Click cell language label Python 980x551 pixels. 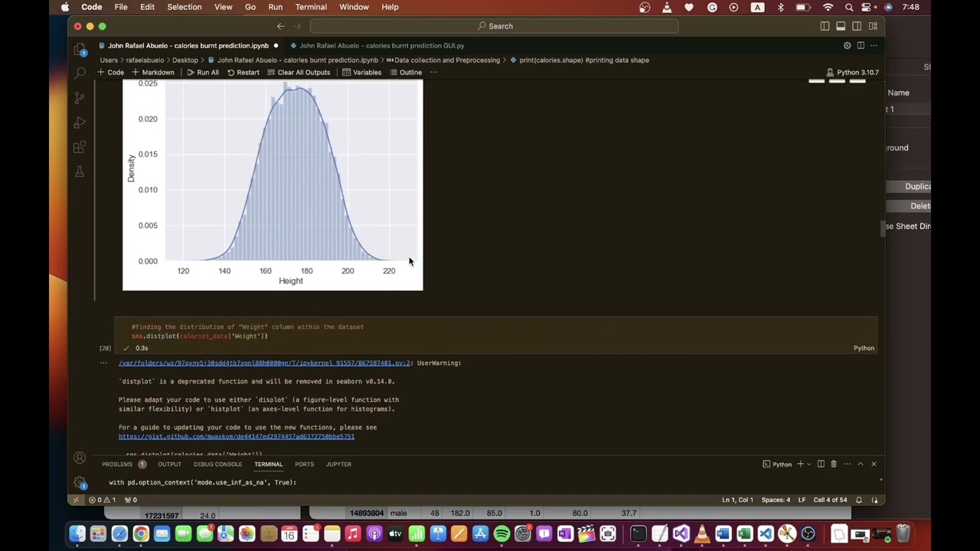[x=864, y=348]
